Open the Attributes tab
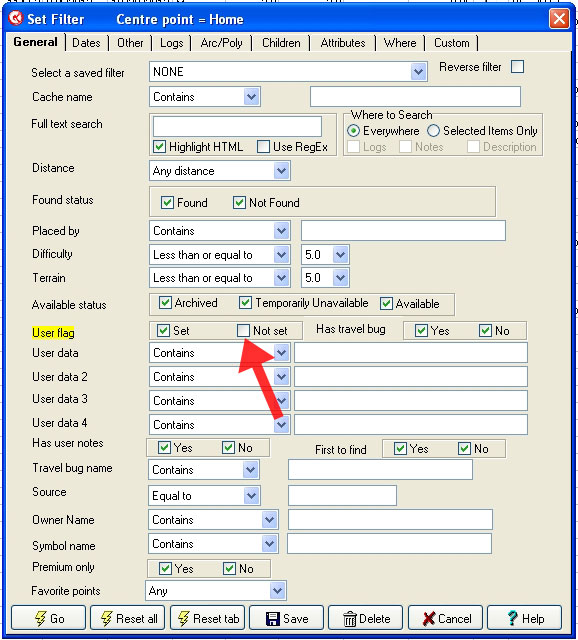Viewport: 578px width, 640px height. [x=342, y=43]
